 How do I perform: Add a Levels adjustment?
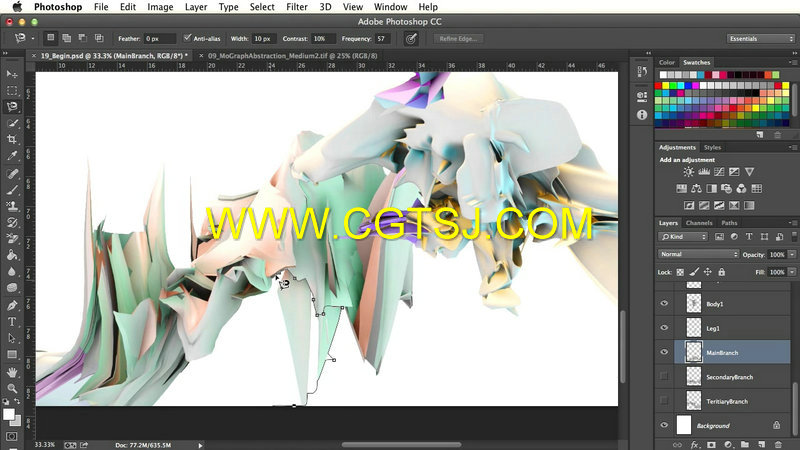click(704, 172)
